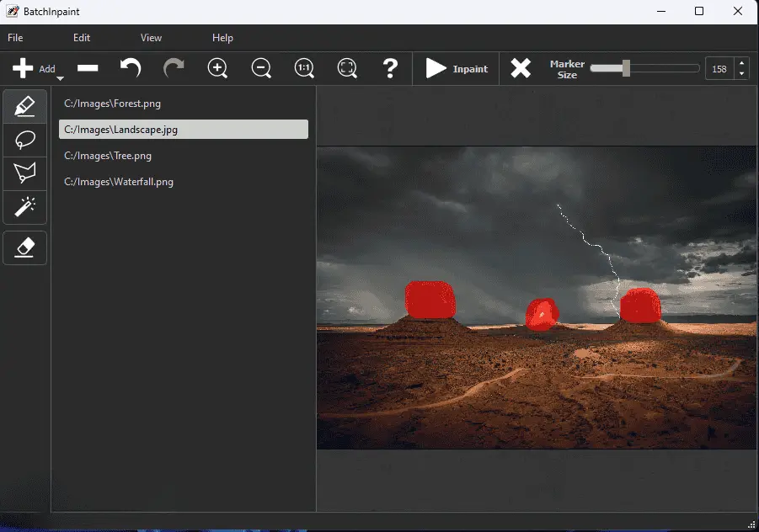Open the View menu

click(151, 38)
